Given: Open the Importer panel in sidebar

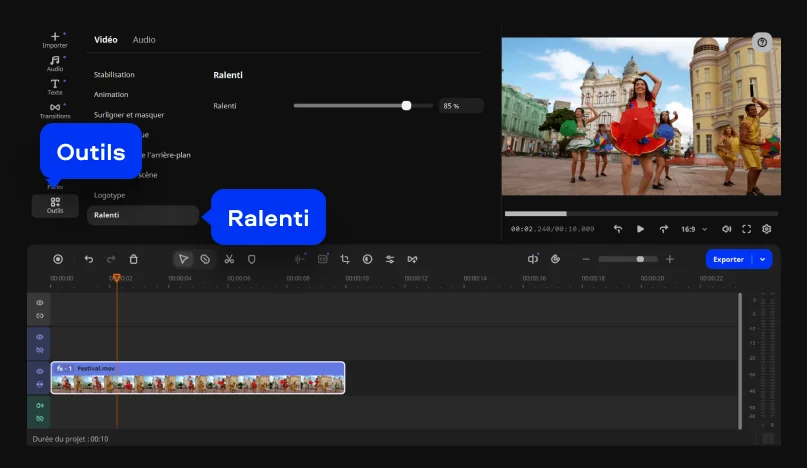Looking at the screenshot, I should (x=55, y=39).
